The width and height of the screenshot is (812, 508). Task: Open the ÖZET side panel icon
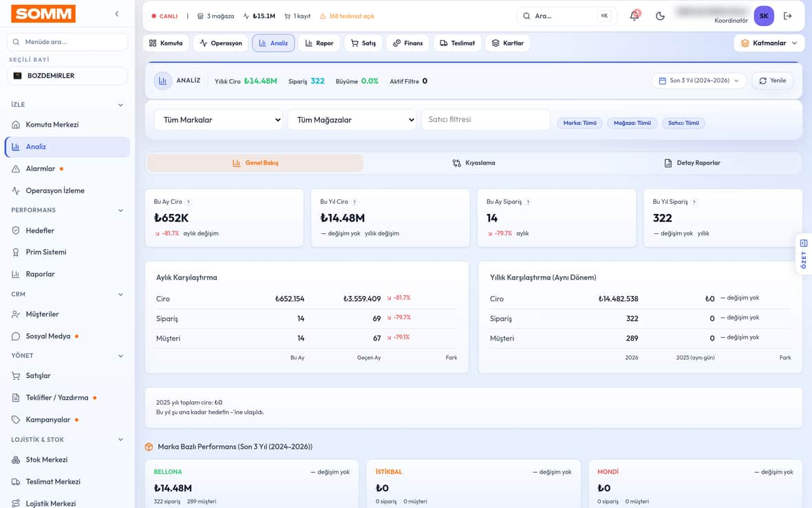804,243
